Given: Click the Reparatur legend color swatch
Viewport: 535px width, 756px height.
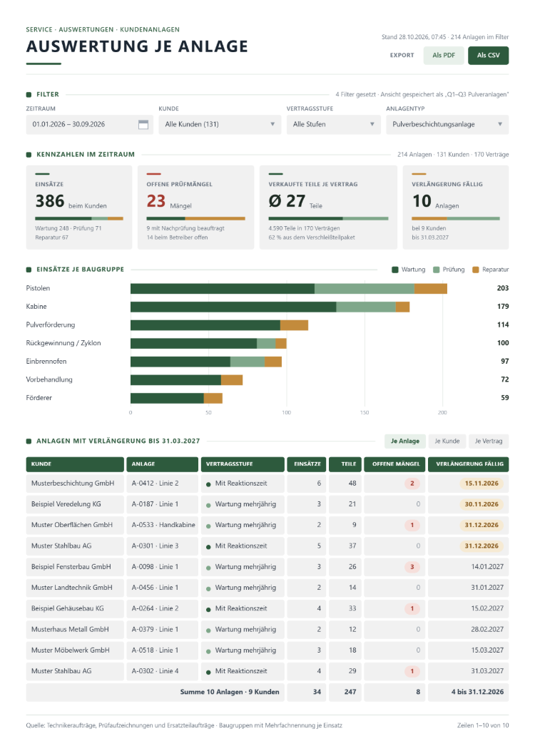Looking at the screenshot, I should (x=475, y=270).
